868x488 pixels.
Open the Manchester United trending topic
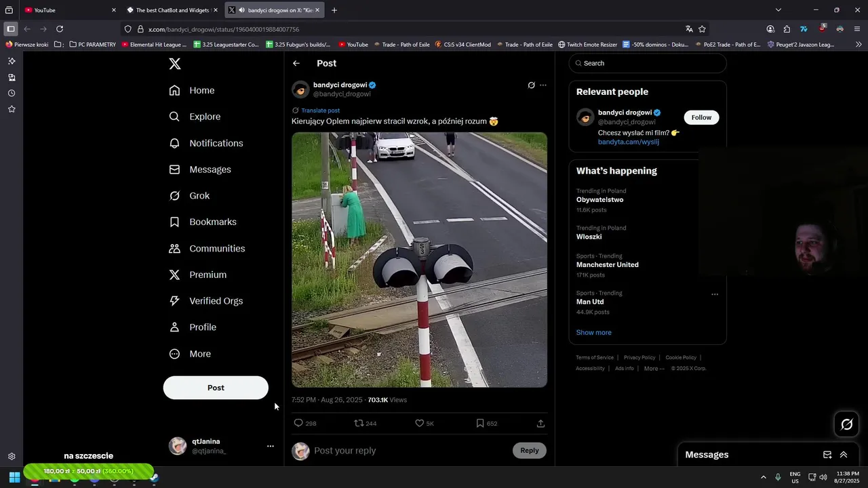(608, 265)
